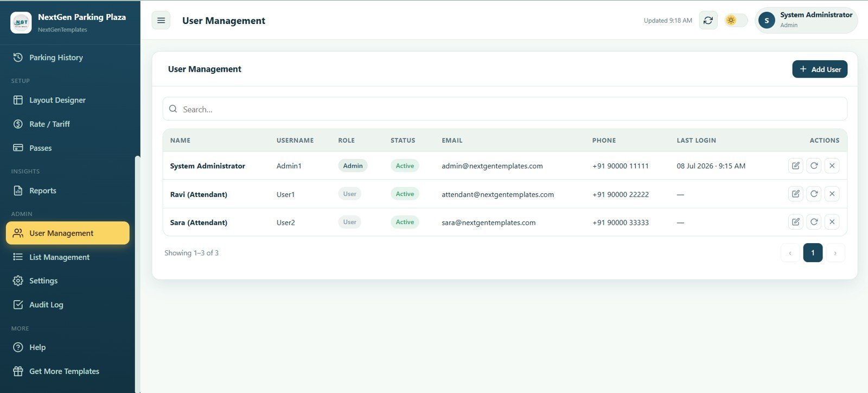Screen dimensions: 868x393
Task: Toggle the light/dark theme switch
Action: tap(736, 21)
